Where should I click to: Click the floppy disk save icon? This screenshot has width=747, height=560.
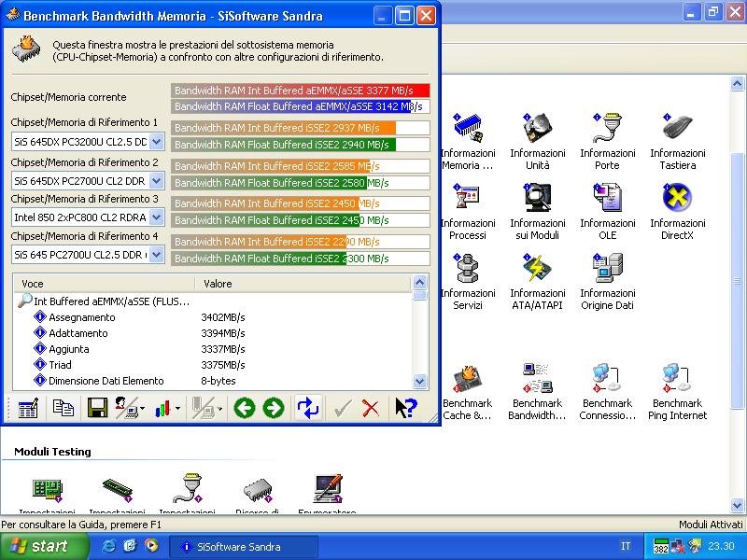[x=98, y=409]
